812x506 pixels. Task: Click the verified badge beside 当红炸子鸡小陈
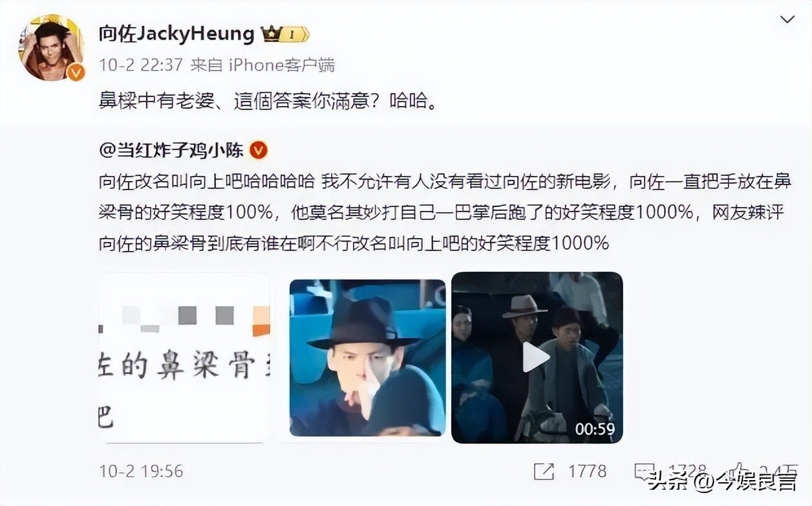(259, 151)
